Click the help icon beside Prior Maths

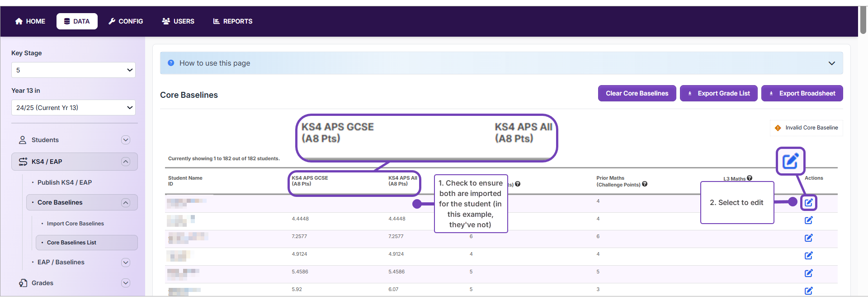pos(645,184)
